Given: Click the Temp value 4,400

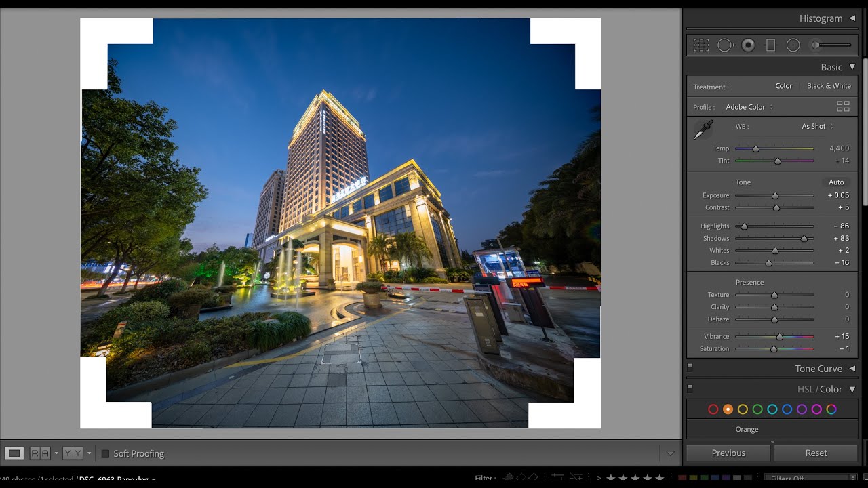Looking at the screenshot, I should tap(839, 148).
